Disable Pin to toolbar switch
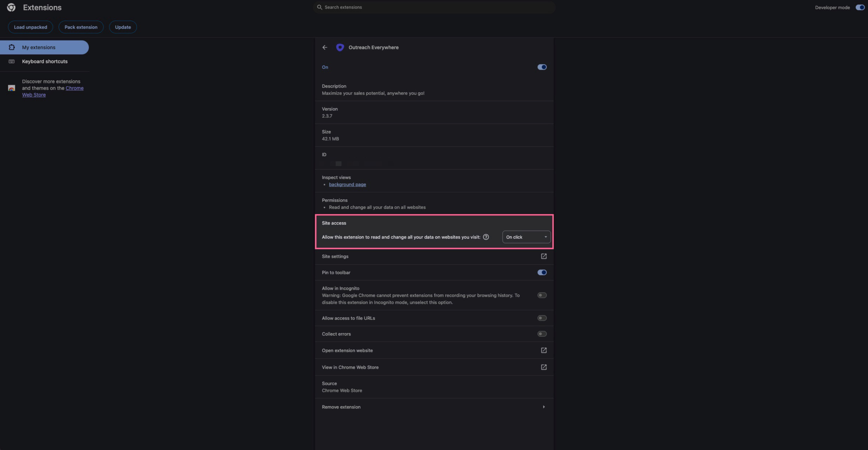Screen dimensions: 868x450 (x=542, y=272)
